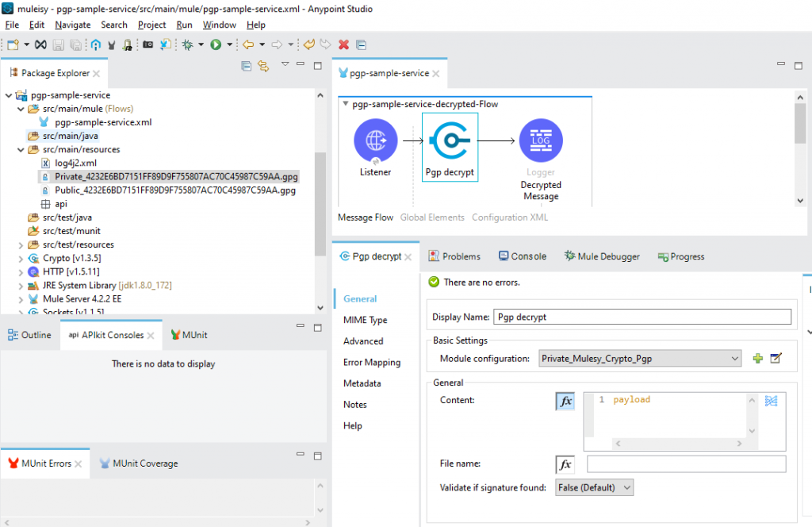Open the Validate if signature found dropdown

[593, 487]
